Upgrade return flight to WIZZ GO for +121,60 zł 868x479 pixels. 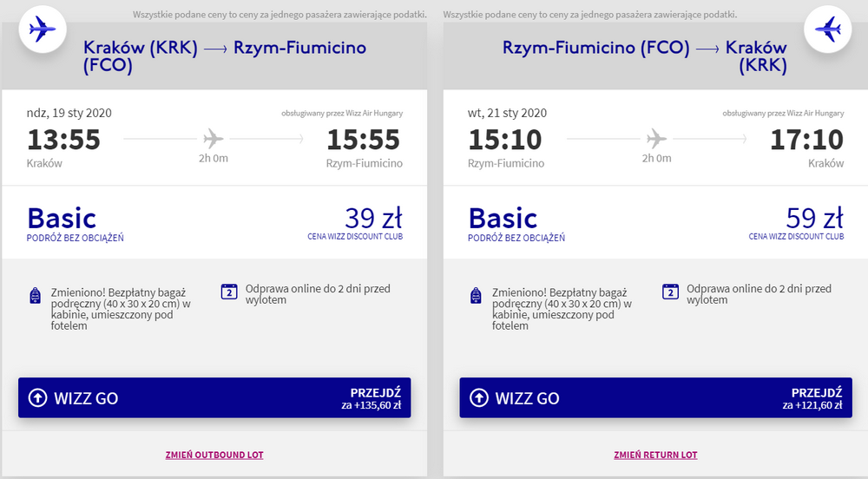[655, 397]
